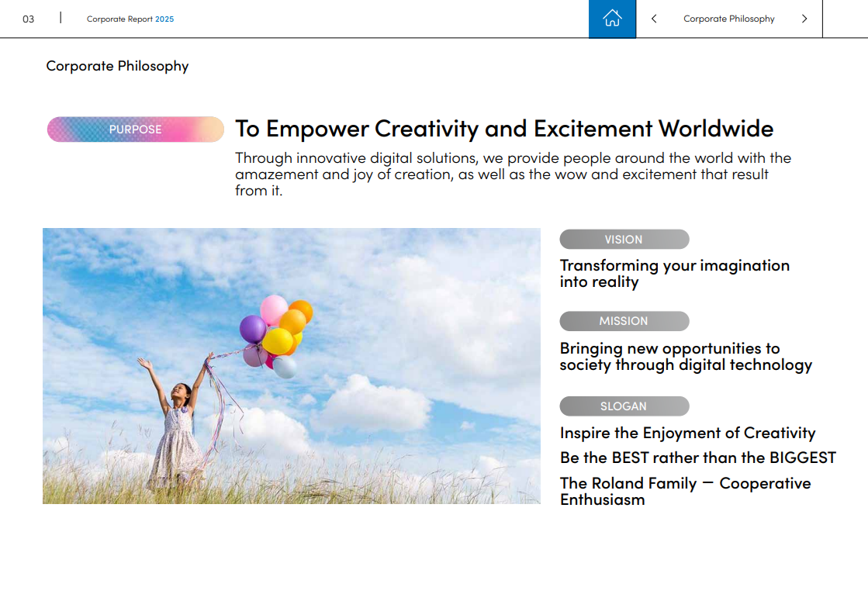Select the gray MISSION label
This screenshot has height=608, width=868.
coord(624,321)
